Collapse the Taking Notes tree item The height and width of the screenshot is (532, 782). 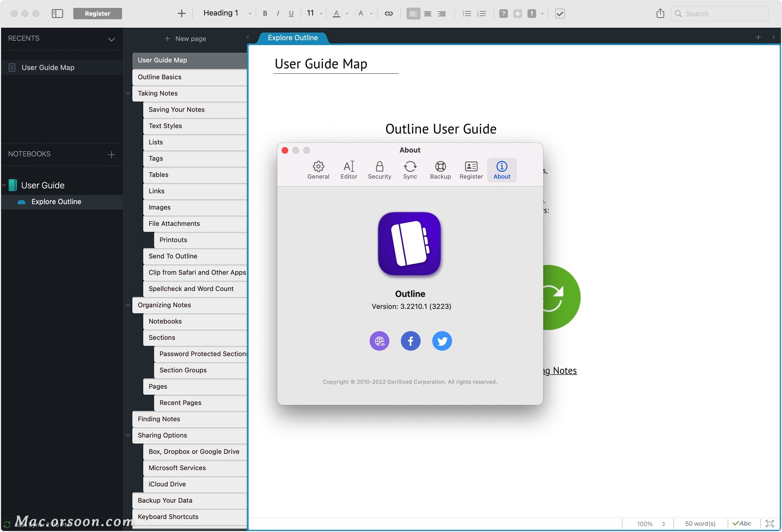128,93
